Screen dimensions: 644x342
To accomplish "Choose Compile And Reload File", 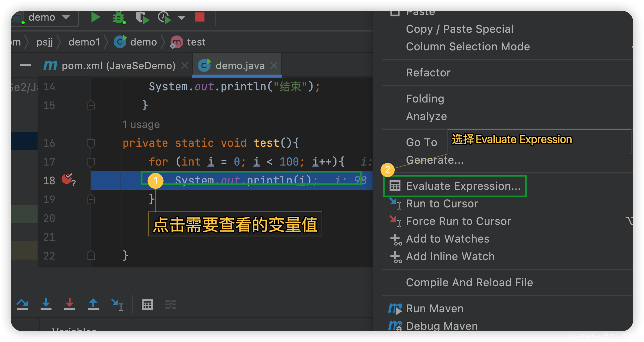I will [469, 283].
